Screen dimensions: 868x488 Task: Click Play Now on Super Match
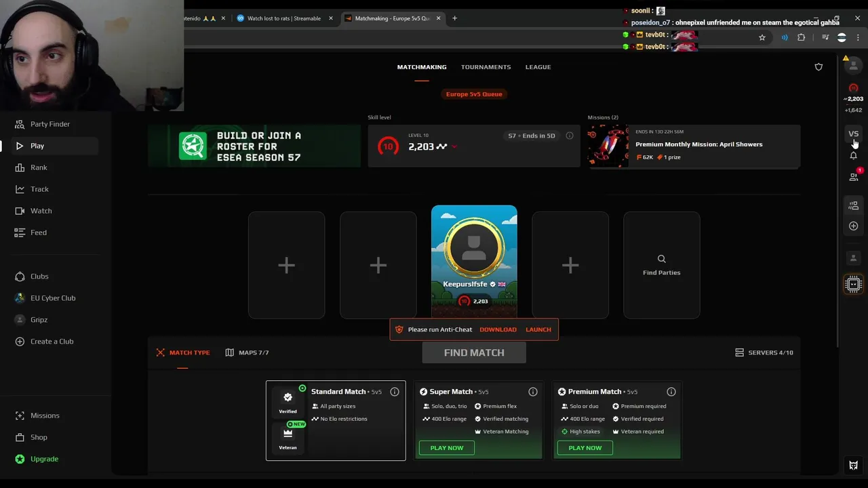pos(447,448)
